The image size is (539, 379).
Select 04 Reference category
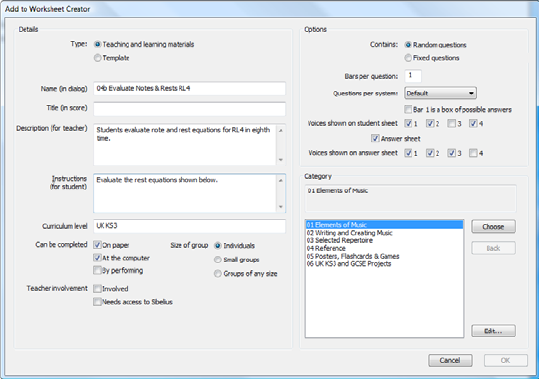pos(384,248)
